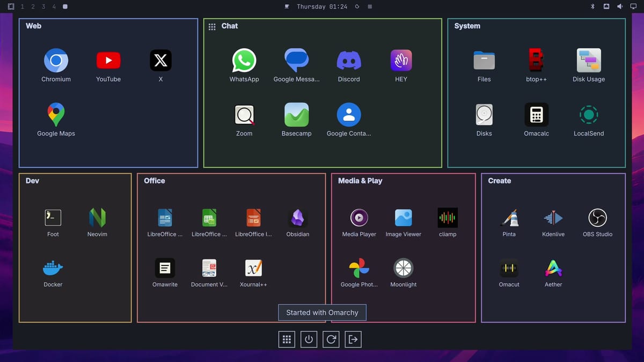Image resolution: width=644 pixels, height=362 pixels.
Task: Launch btop++ system monitor
Action: (x=536, y=61)
